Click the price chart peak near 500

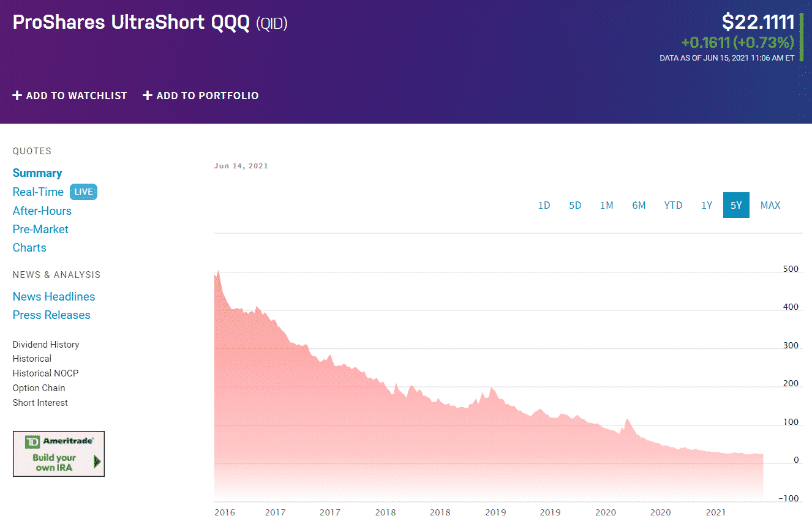[x=218, y=271]
